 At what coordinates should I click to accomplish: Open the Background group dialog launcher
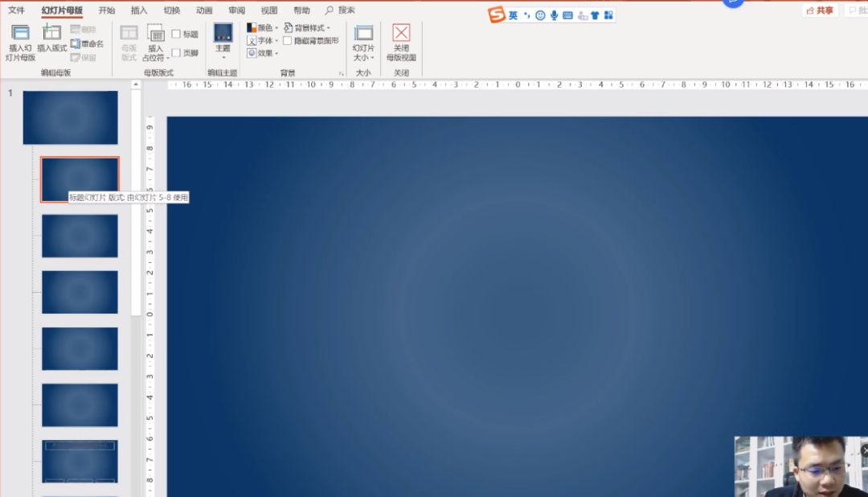coord(341,73)
